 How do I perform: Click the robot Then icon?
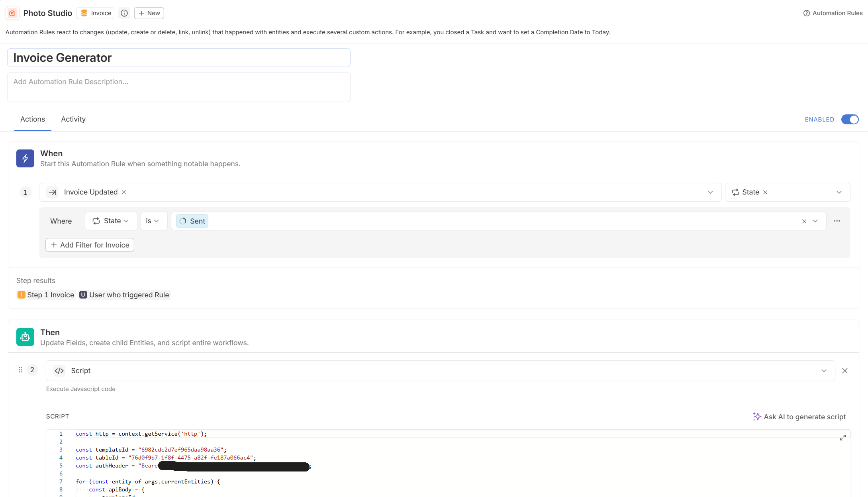point(25,337)
